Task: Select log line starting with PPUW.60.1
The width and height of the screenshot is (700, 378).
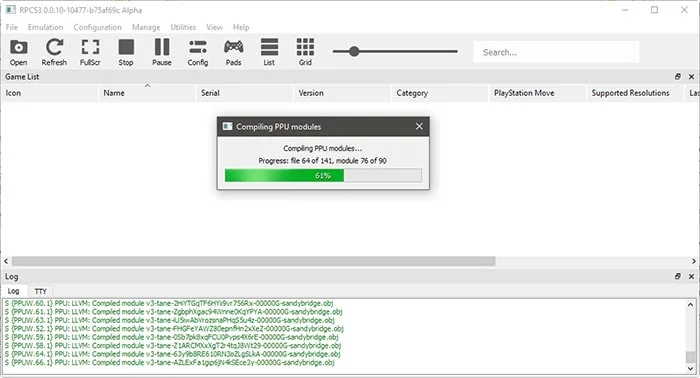Action: [169, 303]
